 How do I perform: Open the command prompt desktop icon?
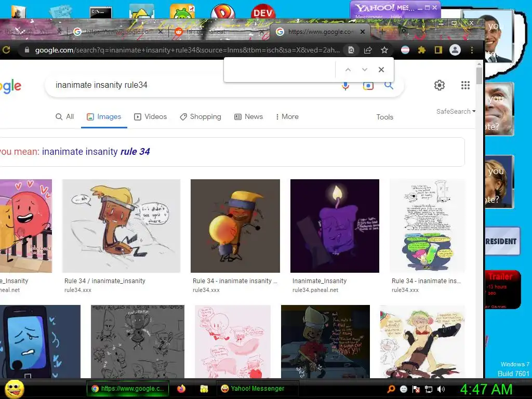pos(101,12)
